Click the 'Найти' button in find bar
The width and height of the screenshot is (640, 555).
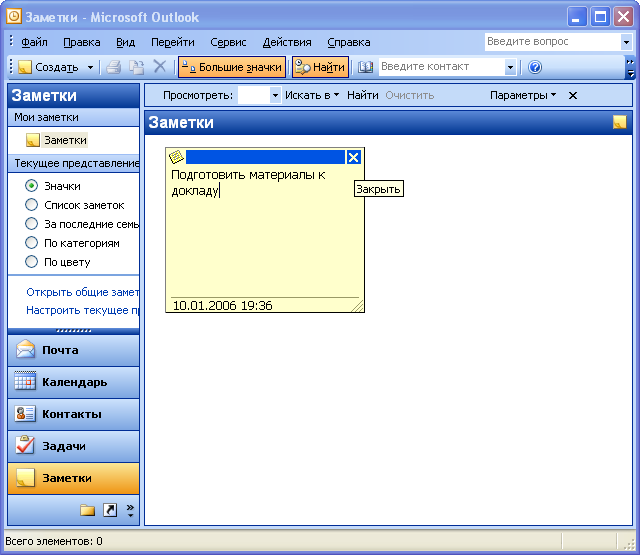[x=362, y=95]
